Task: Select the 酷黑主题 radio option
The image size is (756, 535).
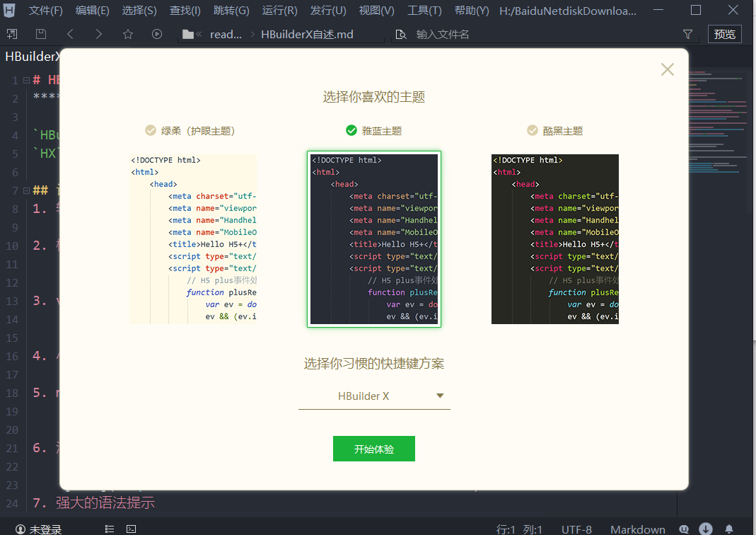Action: coord(554,131)
